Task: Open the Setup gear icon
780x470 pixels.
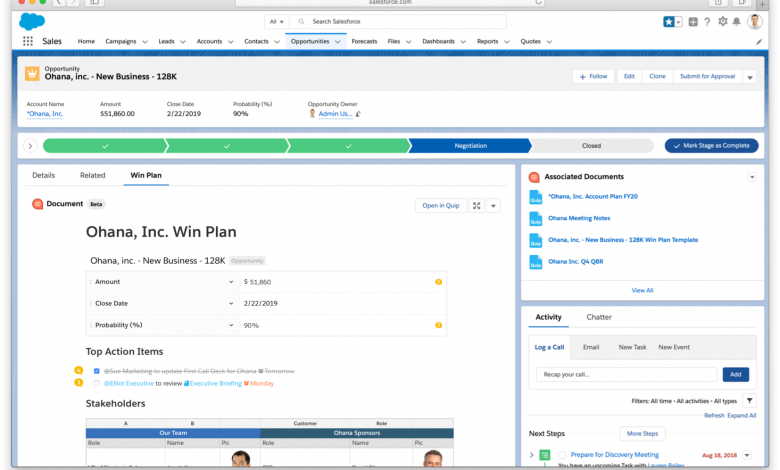Action: click(723, 21)
